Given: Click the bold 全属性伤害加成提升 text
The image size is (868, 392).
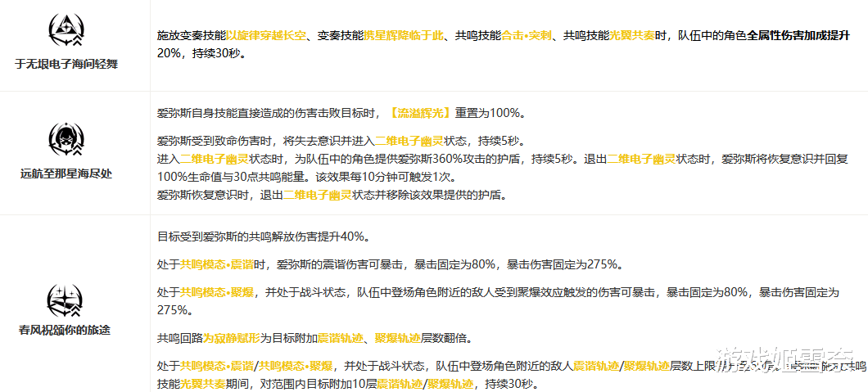Looking at the screenshot, I should [798, 36].
